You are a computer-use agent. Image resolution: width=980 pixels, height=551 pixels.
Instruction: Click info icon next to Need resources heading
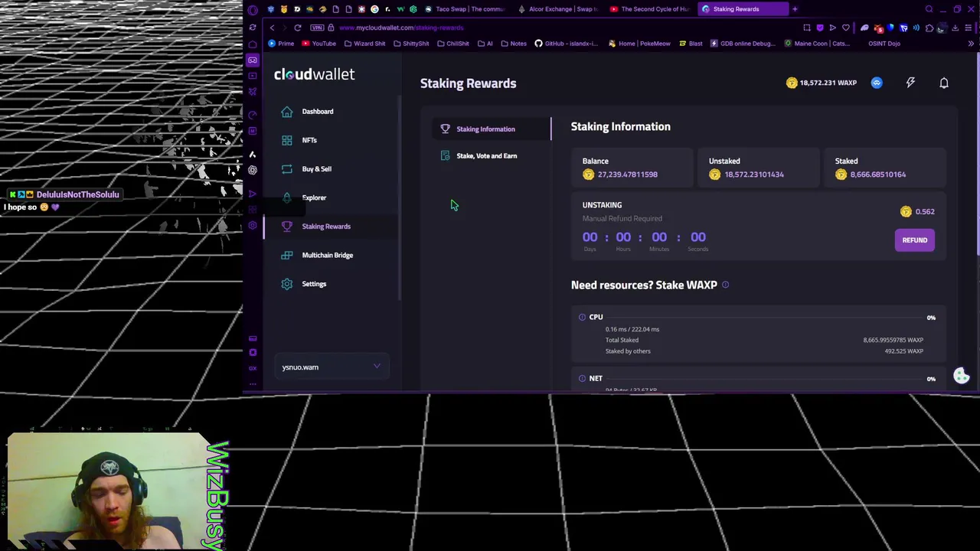point(725,285)
